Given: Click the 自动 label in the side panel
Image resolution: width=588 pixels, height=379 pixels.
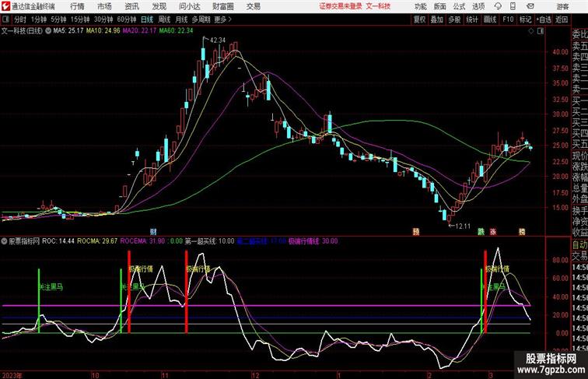Looking at the screenshot, I should coord(579,244).
